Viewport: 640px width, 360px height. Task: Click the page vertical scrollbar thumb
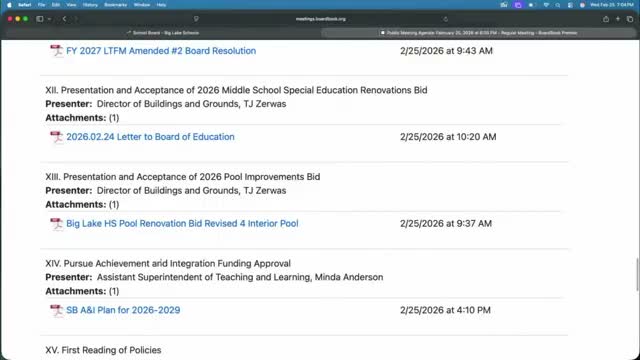[637, 275]
